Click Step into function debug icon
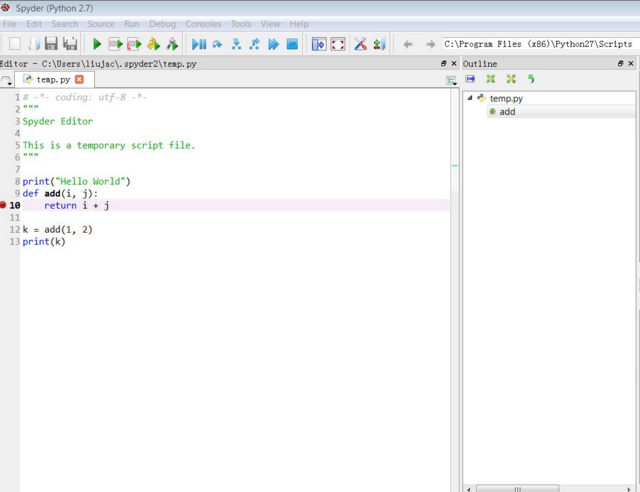640x492 pixels. 236,44
